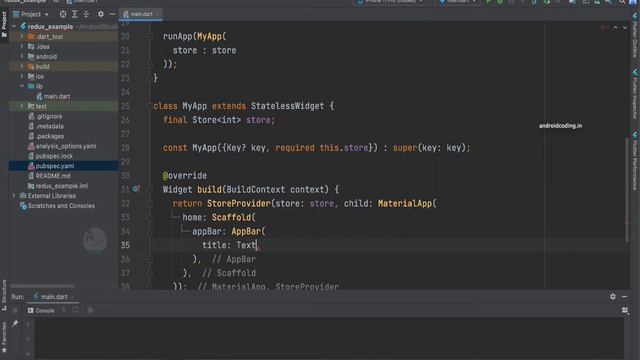This screenshot has width=640, height=360.
Task: Open Flutter Outline side tab
Action: pos(635,35)
